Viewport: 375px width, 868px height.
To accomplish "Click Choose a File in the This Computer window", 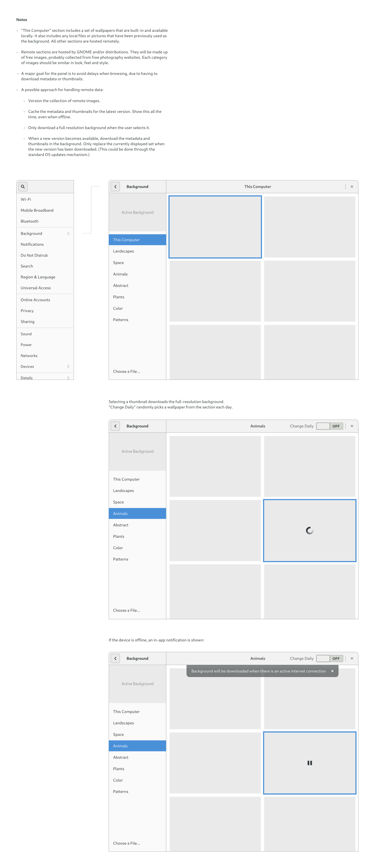I will pos(127,371).
